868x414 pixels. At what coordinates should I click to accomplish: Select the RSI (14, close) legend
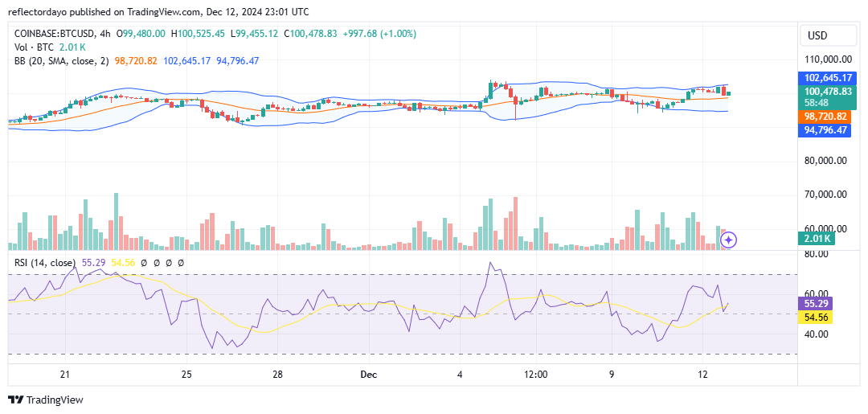tap(45, 263)
